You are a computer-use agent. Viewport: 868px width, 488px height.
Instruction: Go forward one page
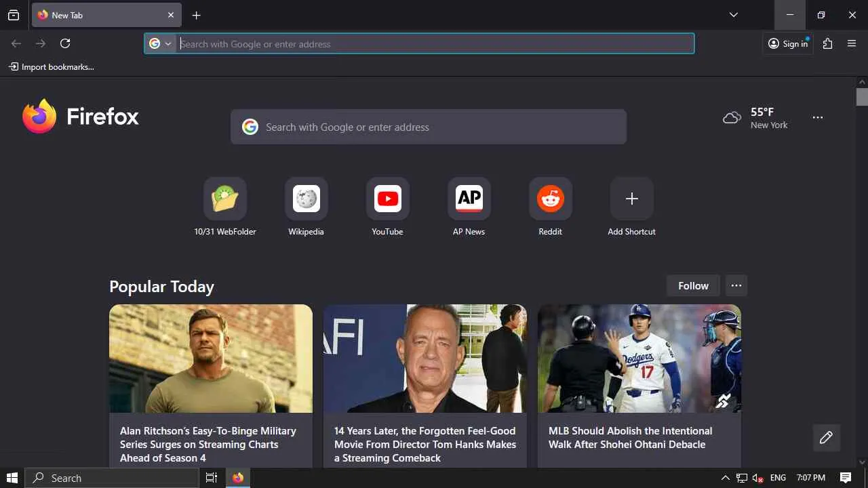(41, 43)
